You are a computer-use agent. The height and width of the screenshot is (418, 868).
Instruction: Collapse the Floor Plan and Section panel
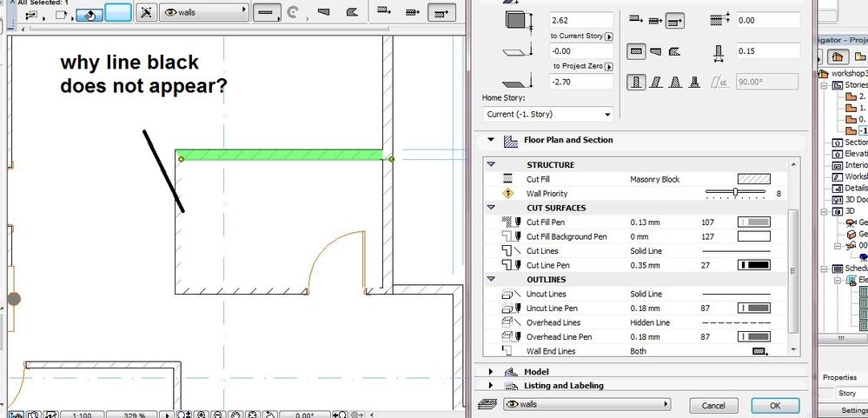pos(490,140)
